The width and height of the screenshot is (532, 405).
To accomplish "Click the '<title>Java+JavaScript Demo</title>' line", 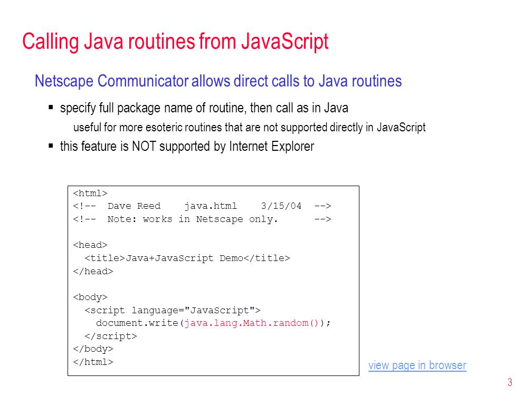I will (187, 258).
